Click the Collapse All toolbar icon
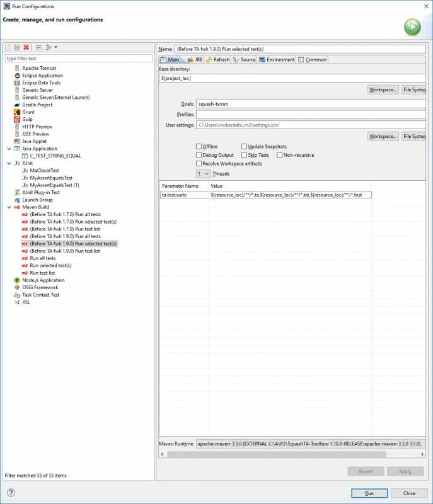The height and width of the screenshot is (504, 433). [38, 47]
